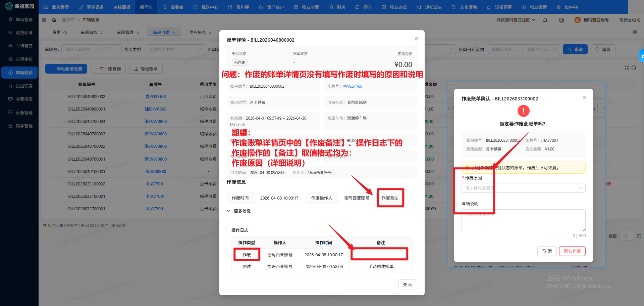Screen dimensions: 644x306
Task: Click the 手动新增收费 button
Action: 66,69
